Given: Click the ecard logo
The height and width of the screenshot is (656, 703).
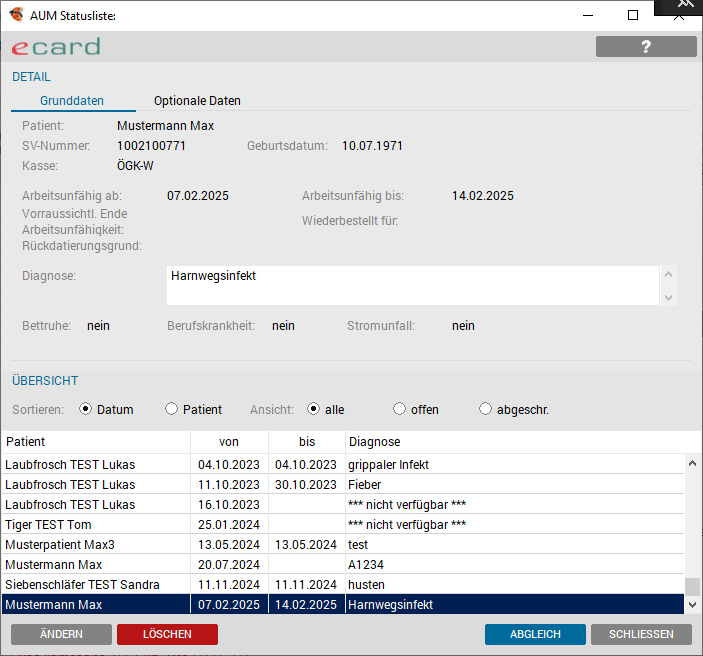Looking at the screenshot, I should pyautogui.click(x=56, y=47).
